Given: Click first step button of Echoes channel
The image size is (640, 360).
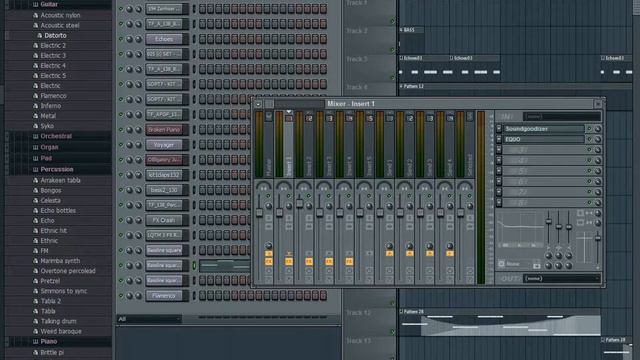Looking at the screenshot, I should coord(202,39).
